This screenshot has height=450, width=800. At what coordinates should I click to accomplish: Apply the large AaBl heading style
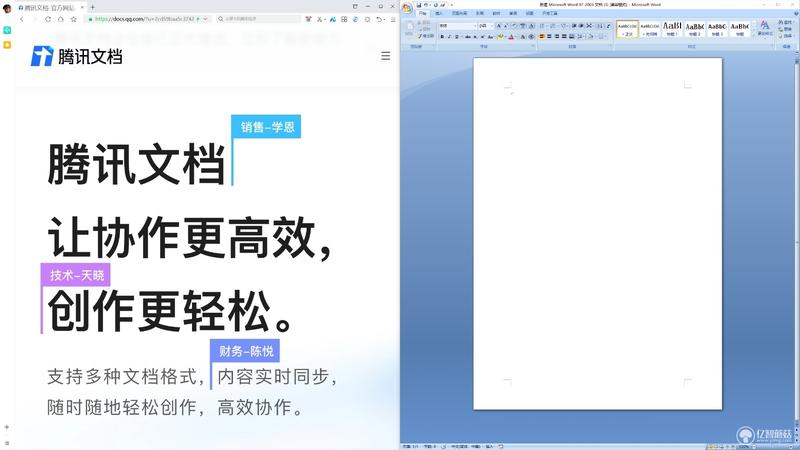[672, 29]
